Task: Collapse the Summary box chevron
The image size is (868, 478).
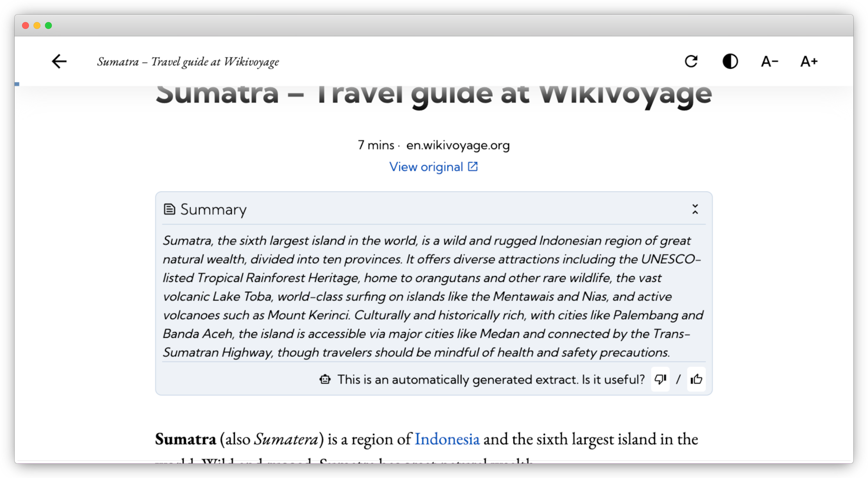Action: [x=695, y=209]
